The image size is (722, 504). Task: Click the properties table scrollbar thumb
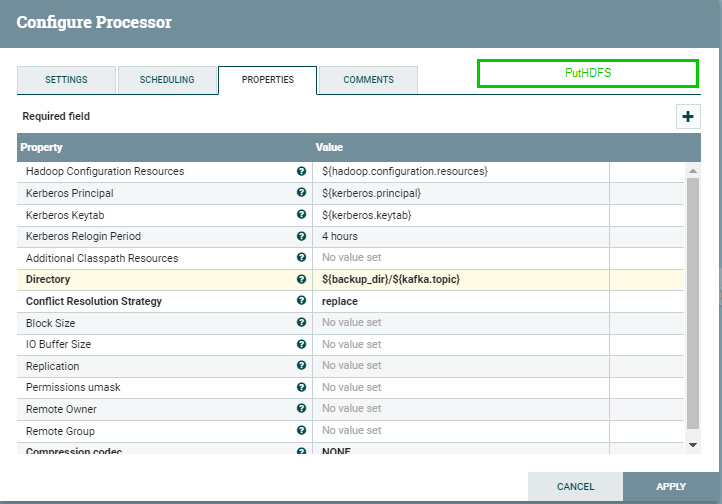[x=693, y=303]
